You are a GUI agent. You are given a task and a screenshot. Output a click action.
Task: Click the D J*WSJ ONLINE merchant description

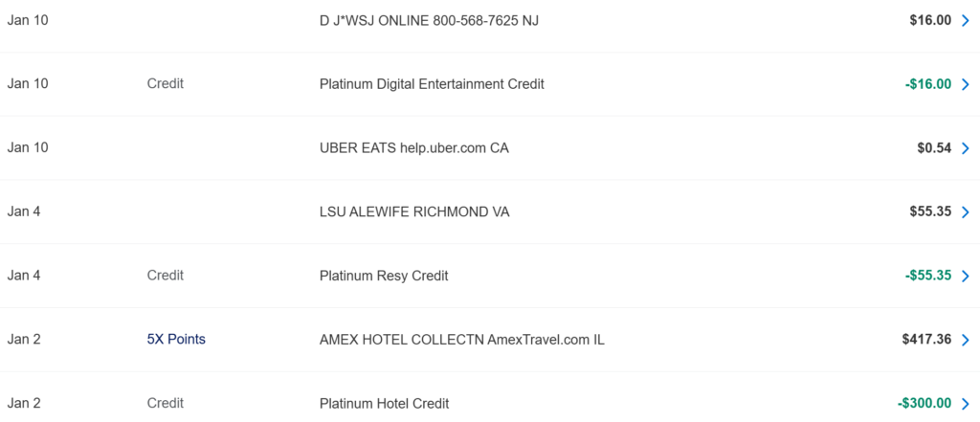[429, 20]
